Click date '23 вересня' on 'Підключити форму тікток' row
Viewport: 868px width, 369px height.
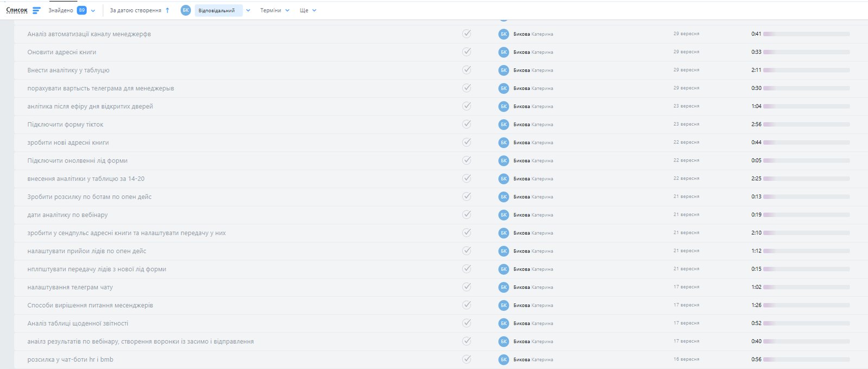click(x=686, y=124)
